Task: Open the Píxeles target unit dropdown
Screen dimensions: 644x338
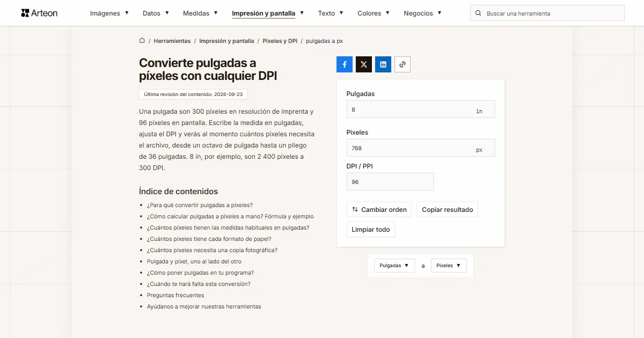Action: pos(449,266)
